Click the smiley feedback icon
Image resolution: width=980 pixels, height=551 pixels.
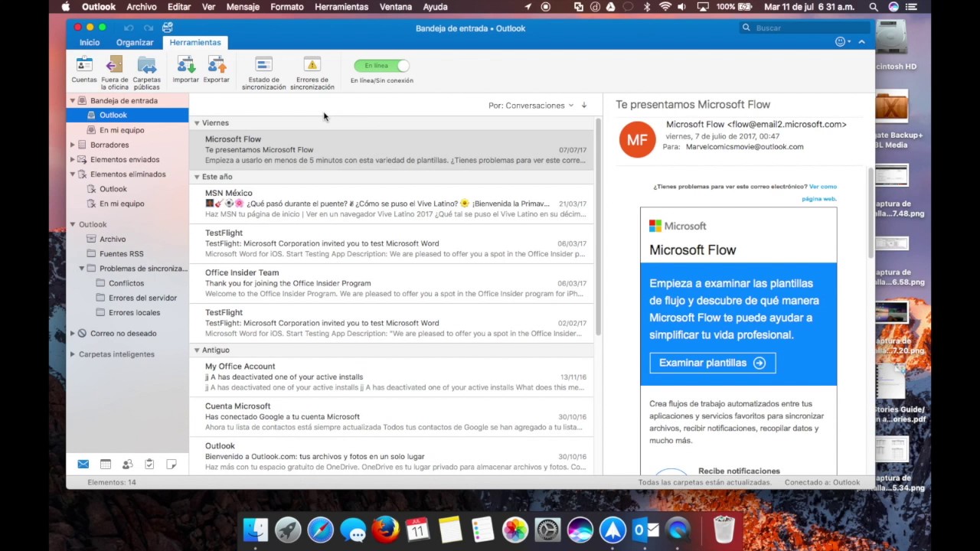841,41
